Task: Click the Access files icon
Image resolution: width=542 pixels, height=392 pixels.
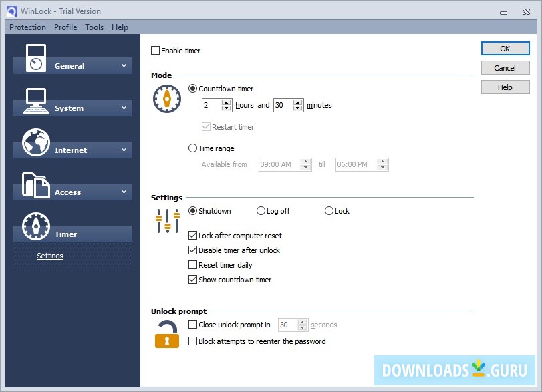Action: (36, 185)
